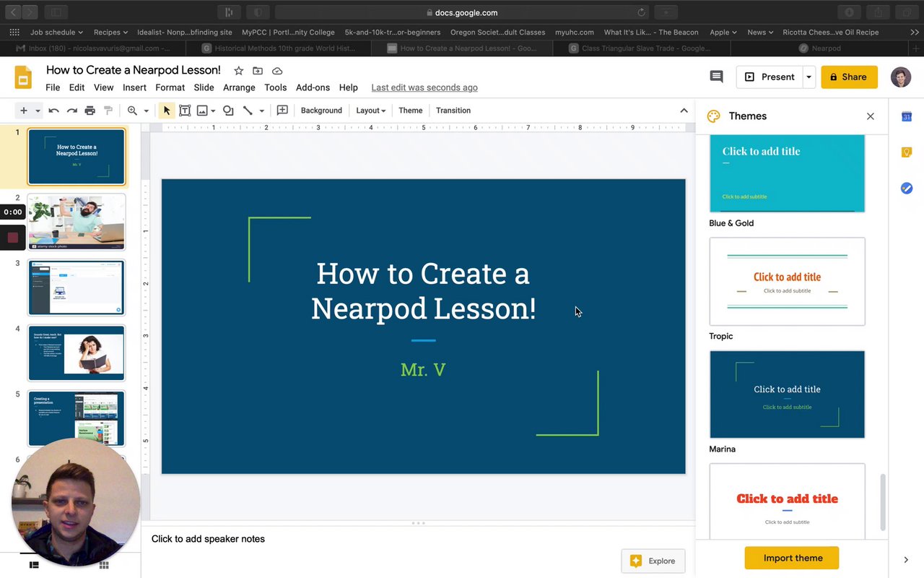The image size is (924, 578).
Task: Click the Insert image icon
Action: click(x=202, y=111)
